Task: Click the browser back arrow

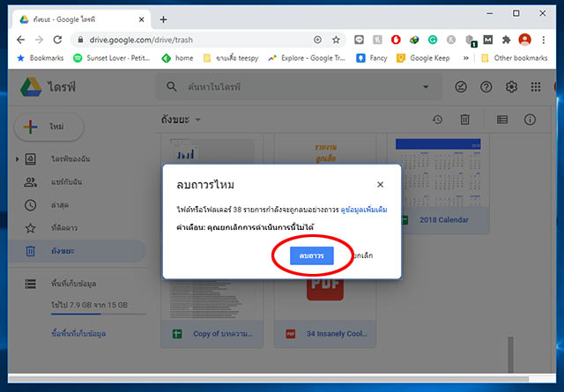Action: click(21, 40)
